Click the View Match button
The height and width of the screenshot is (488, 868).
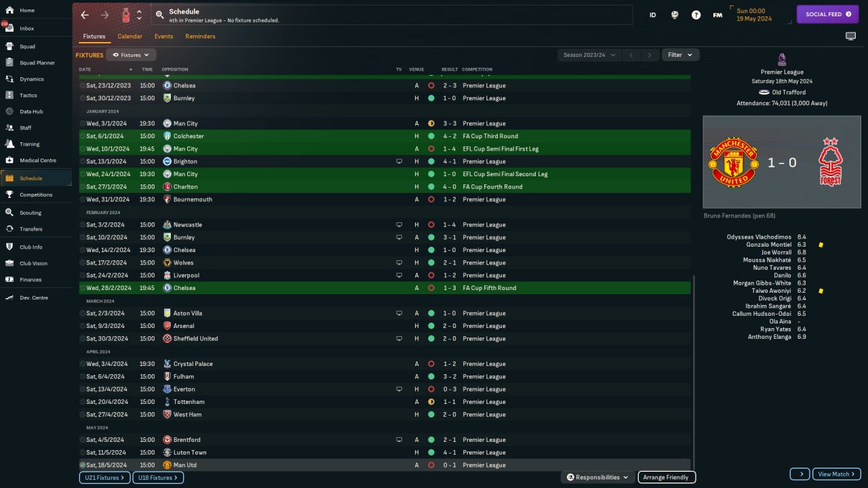tap(837, 474)
